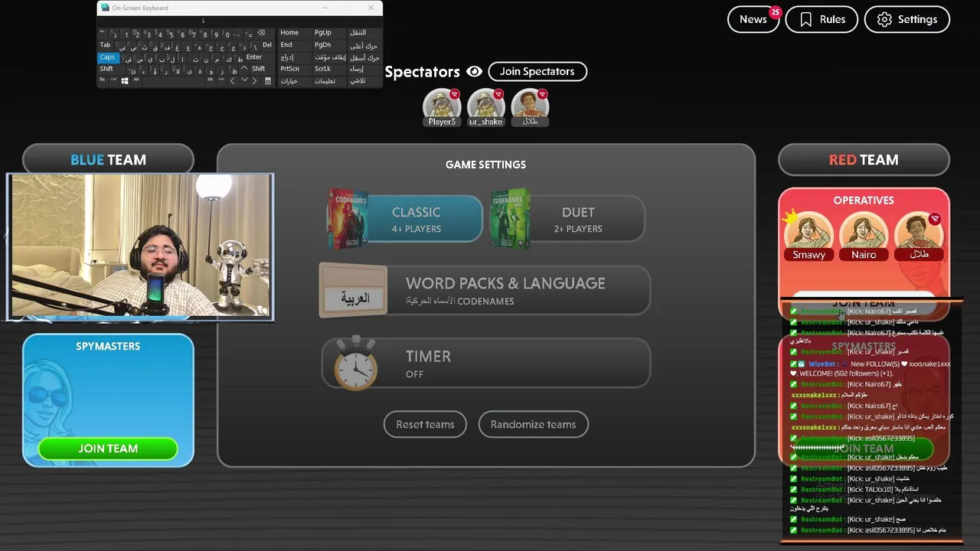Screen dimensions: 980x551
Task: Click the right arrow key on On-Screen Keyboard
Action: pos(254,80)
